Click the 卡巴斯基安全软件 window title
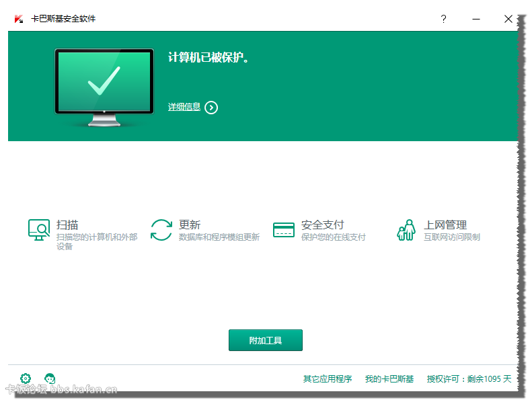532x400 pixels. tap(63, 19)
